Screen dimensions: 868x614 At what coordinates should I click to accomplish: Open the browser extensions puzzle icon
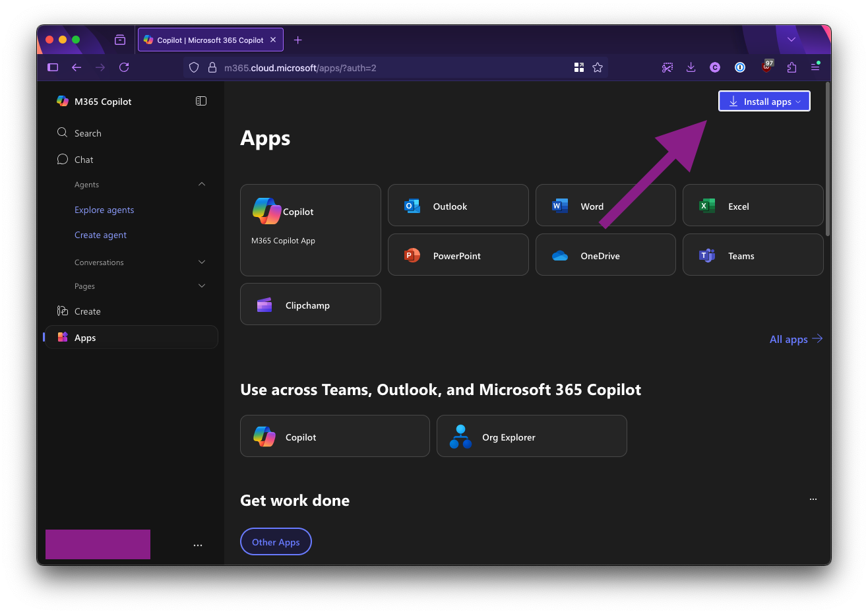791,67
